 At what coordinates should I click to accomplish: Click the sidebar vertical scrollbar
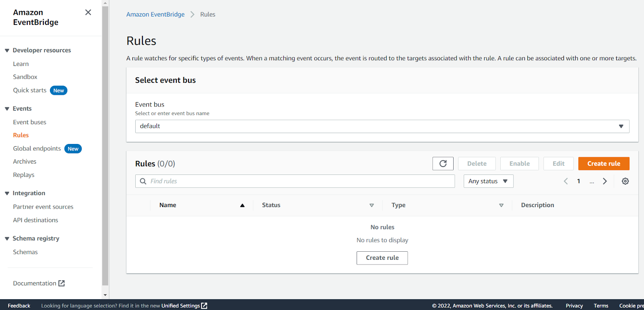pyautogui.click(x=105, y=145)
